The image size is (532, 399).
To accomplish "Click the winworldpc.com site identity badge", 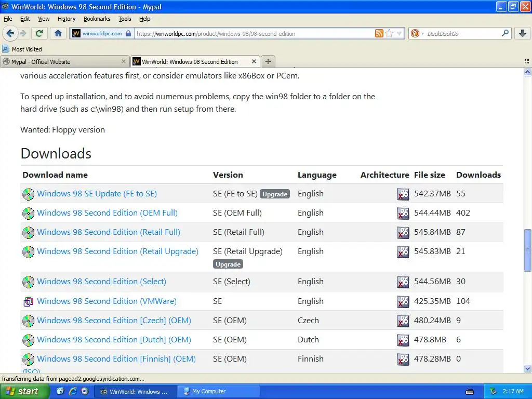I will tap(102, 33).
